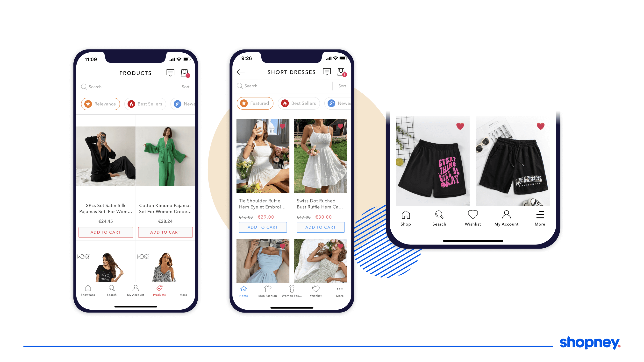This screenshot has width=644, height=362.
Task: Click ADD TO CART for Tie Shoulder Ruffle dress
Action: 263,227
